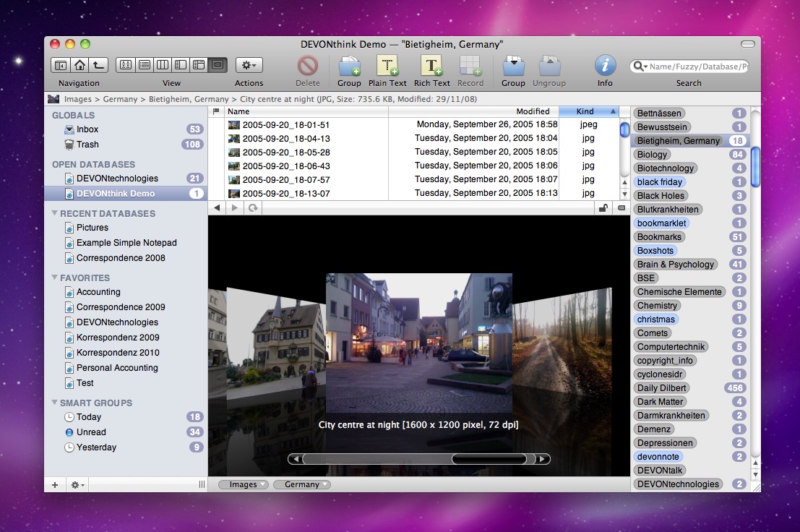The width and height of the screenshot is (800, 532).
Task: Open the Info inspector panel
Action: 605,66
